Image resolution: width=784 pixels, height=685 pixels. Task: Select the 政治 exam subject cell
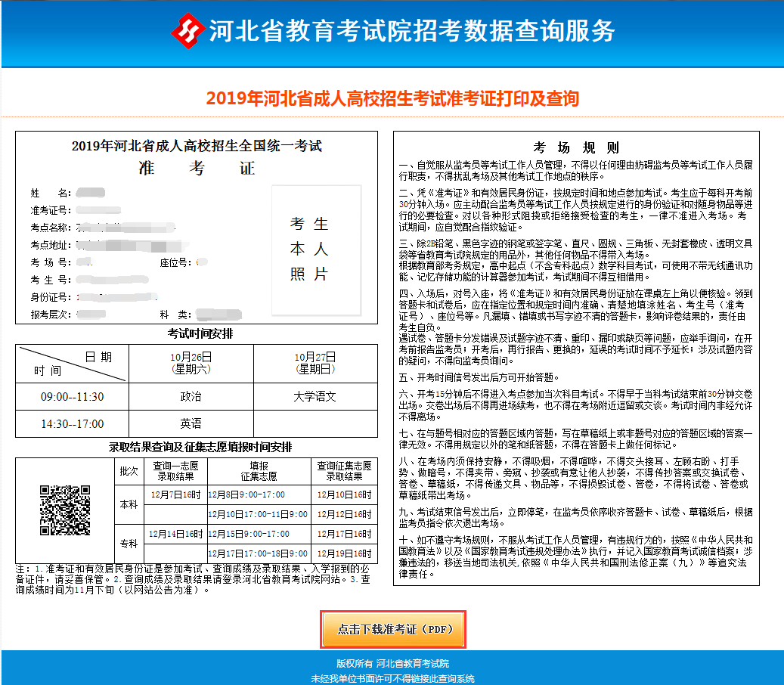coord(191,397)
